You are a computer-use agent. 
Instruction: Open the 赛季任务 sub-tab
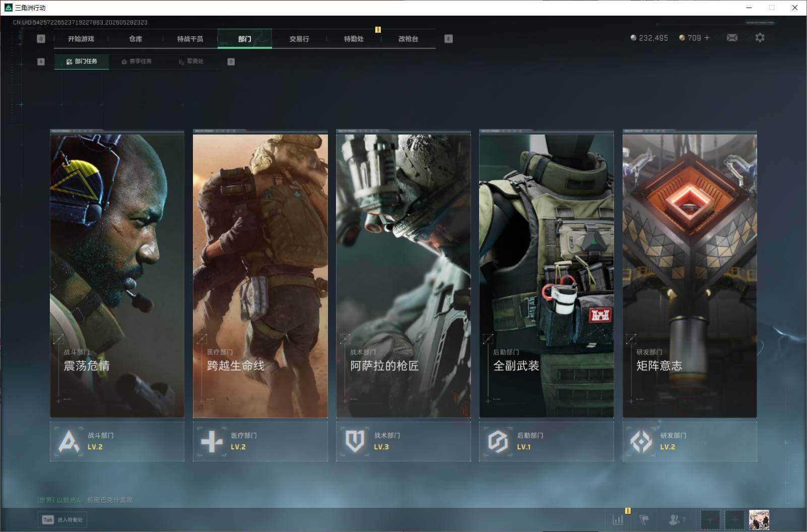point(137,61)
